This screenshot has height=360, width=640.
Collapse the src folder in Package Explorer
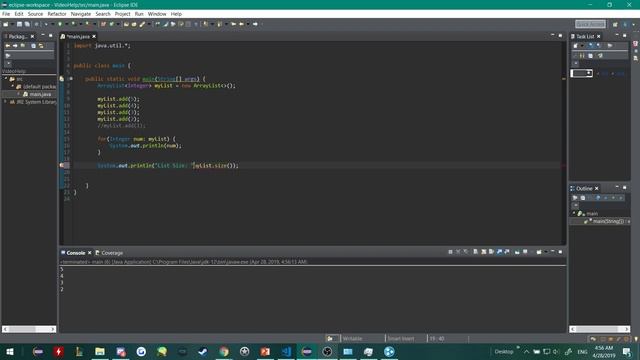coord(6,79)
